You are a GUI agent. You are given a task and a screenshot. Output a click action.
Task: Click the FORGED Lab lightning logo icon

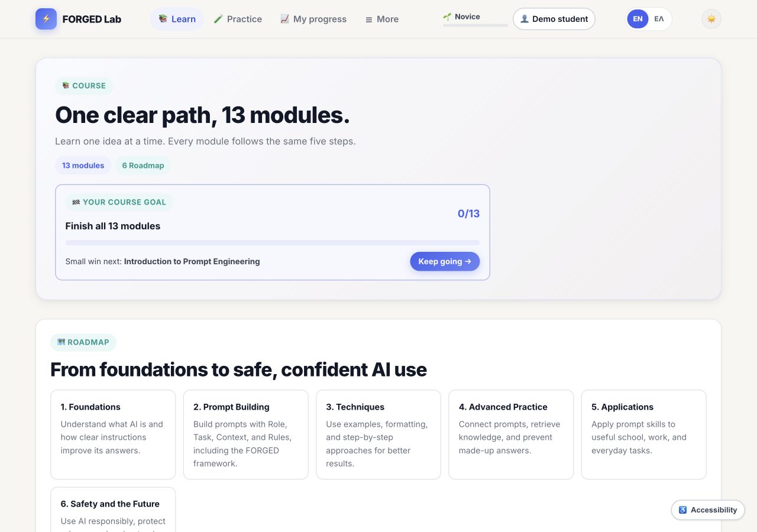[x=46, y=19]
